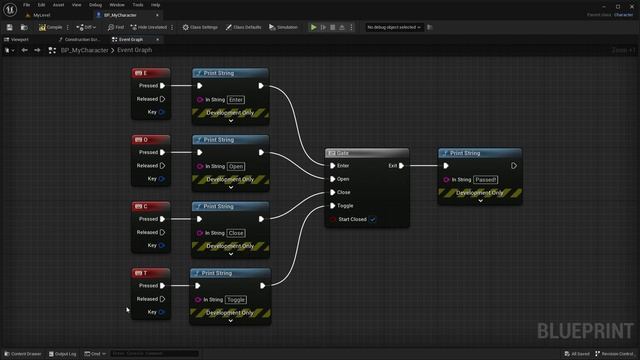Click the Unreal Engine logo
The width and height of the screenshot is (640, 360).
(10, 9)
